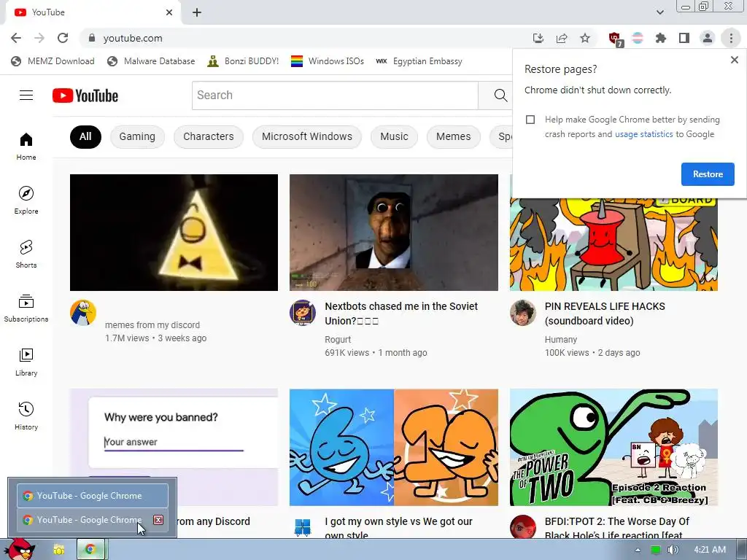This screenshot has height=560, width=747.
Task: Open Shorts in YouTube sidebar
Action: coord(26,254)
